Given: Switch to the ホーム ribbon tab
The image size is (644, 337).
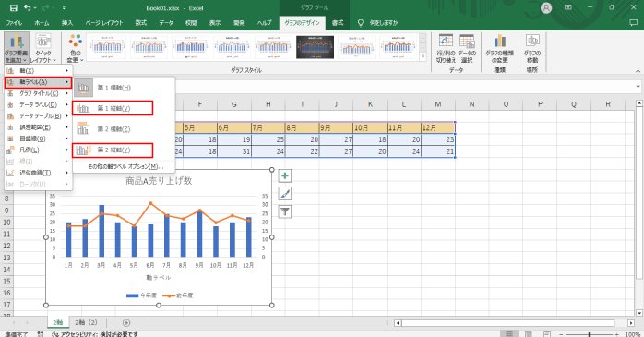Looking at the screenshot, I should click(42, 23).
